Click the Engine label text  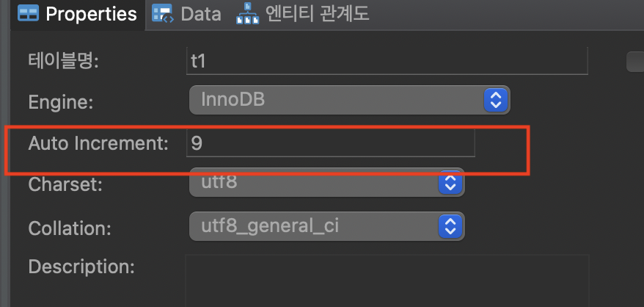point(61,102)
